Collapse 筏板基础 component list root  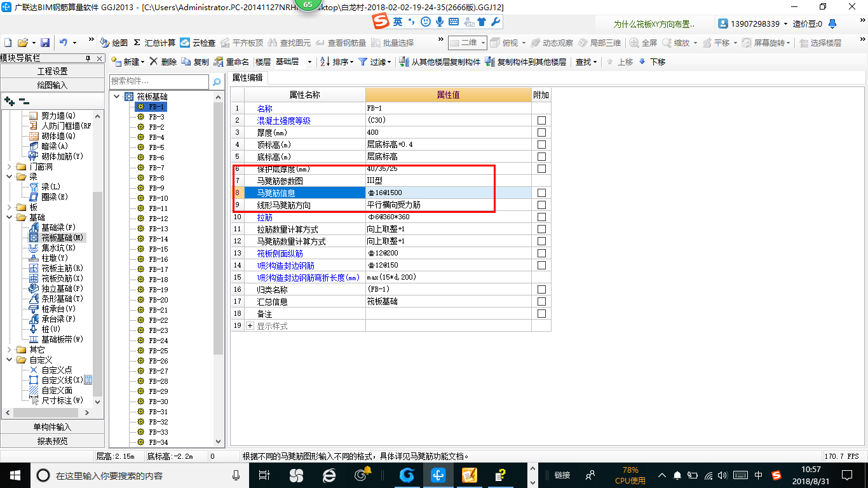[116, 97]
